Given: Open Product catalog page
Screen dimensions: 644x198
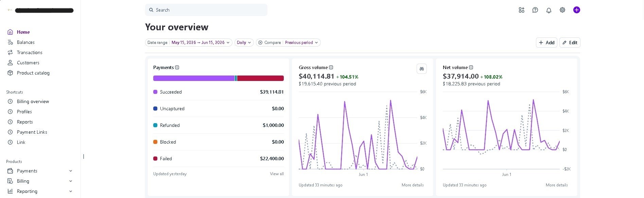Looking at the screenshot, I should [x=33, y=73].
